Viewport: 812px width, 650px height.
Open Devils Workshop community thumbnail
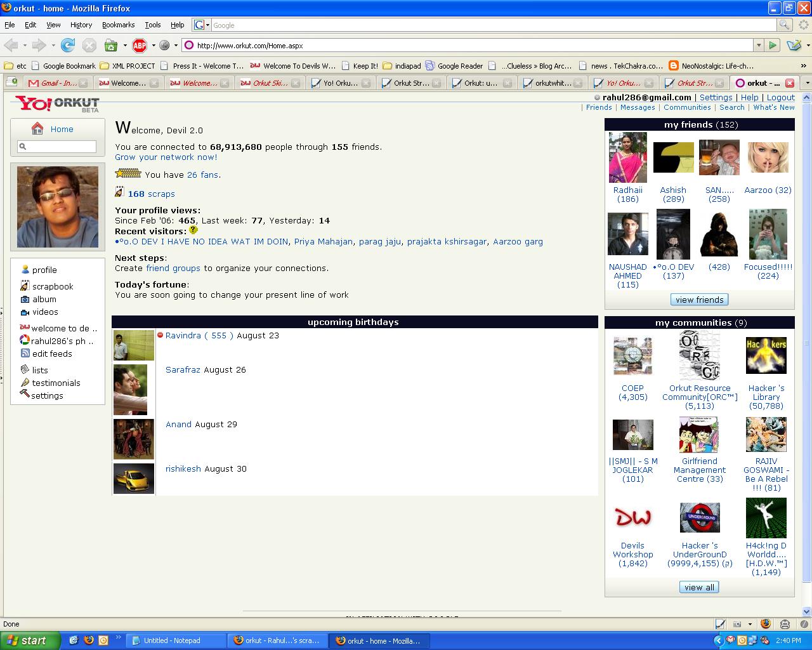632,517
